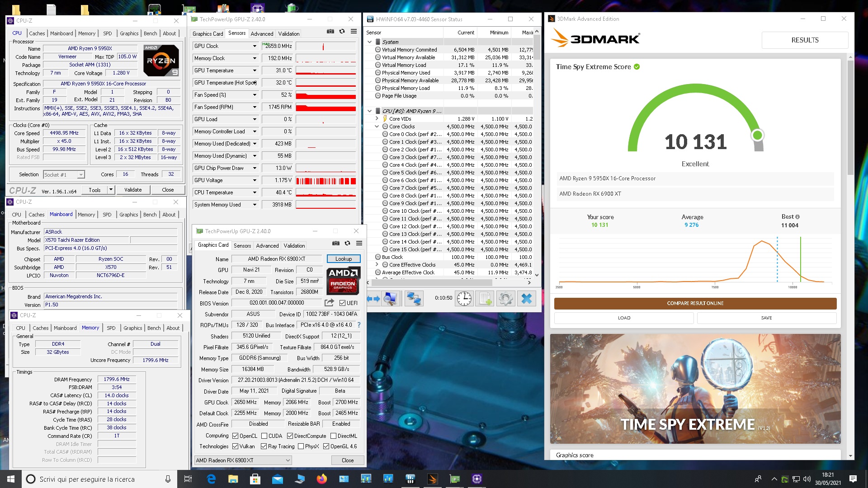Open Validation tab in GPU-Z Graphics Card window
Image resolution: width=868 pixels, height=488 pixels.
pyautogui.click(x=294, y=246)
